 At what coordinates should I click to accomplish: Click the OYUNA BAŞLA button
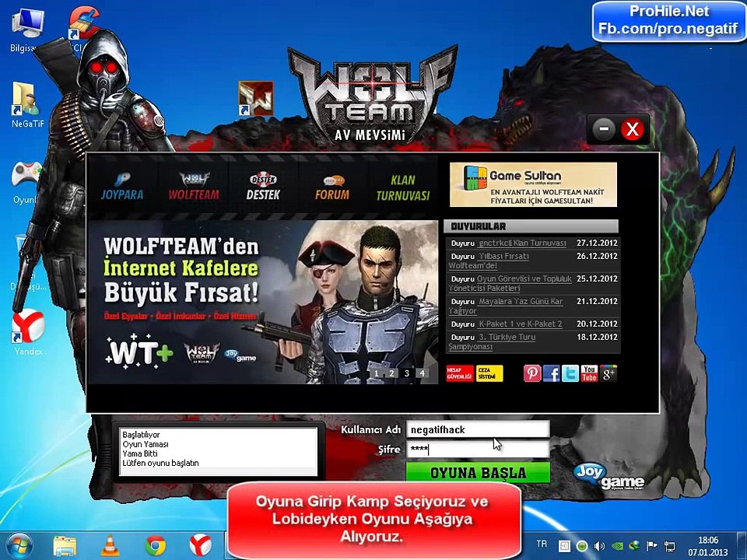[478, 473]
